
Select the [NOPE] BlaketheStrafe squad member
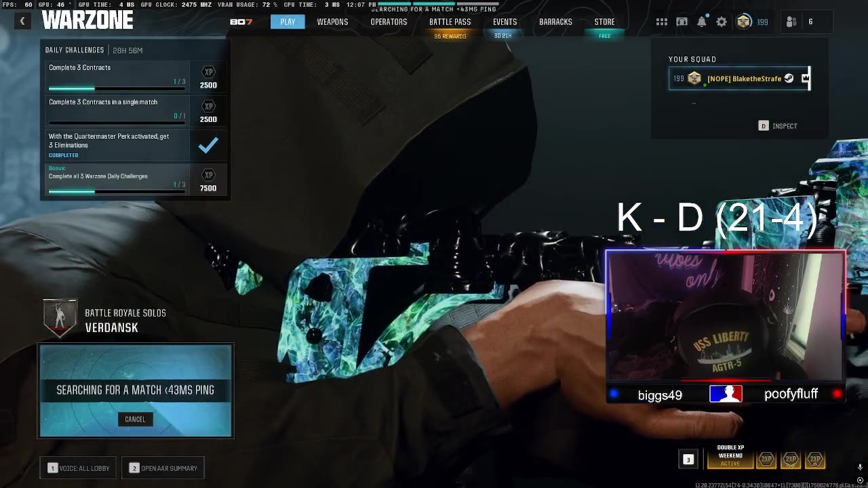click(739, 79)
